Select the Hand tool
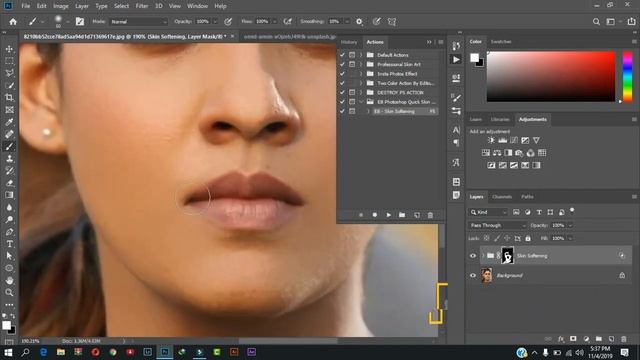Screen dimensions: 640x360 pos(9,280)
